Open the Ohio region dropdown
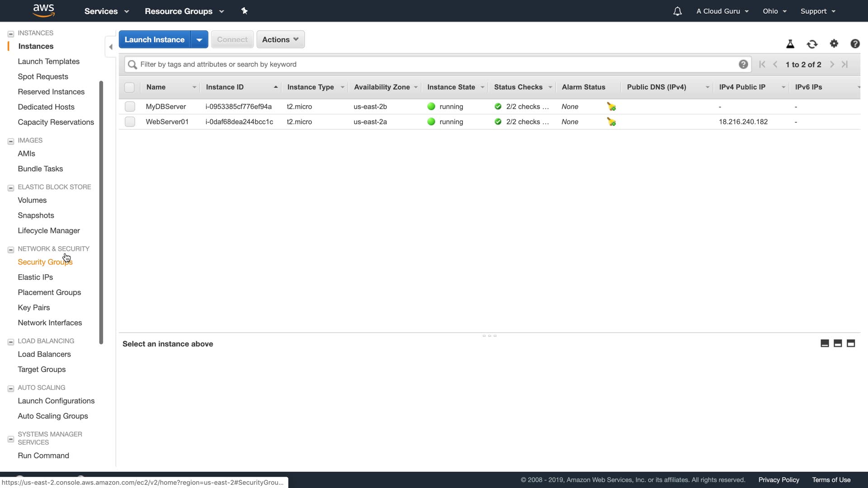 click(x=774, y=11)
